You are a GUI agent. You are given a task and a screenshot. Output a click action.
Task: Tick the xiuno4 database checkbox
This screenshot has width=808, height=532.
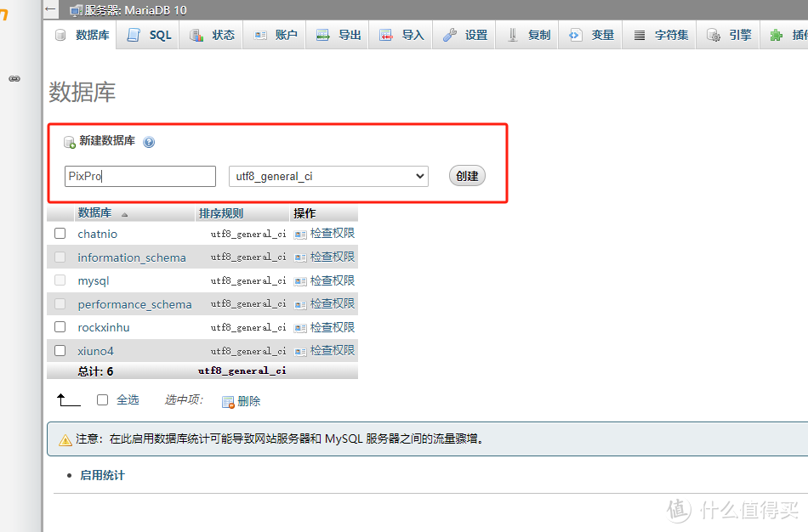tap(60, 351)
